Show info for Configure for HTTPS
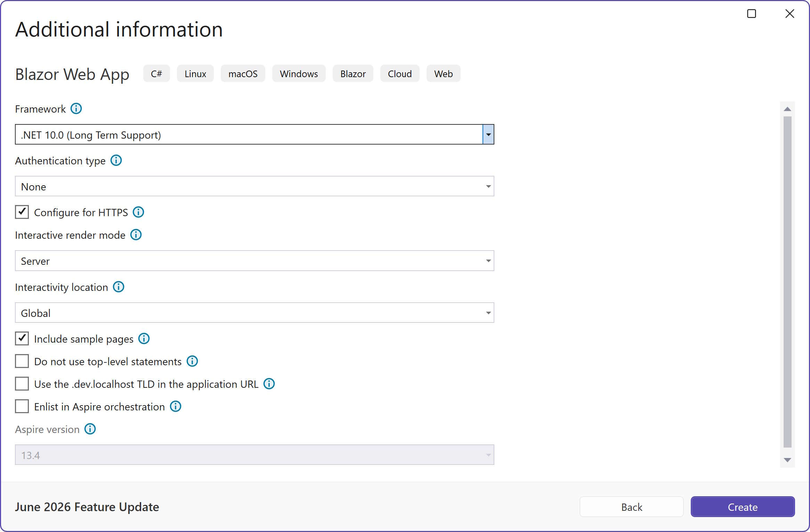This screenshot has height=532, width=810. pos(138,212)
